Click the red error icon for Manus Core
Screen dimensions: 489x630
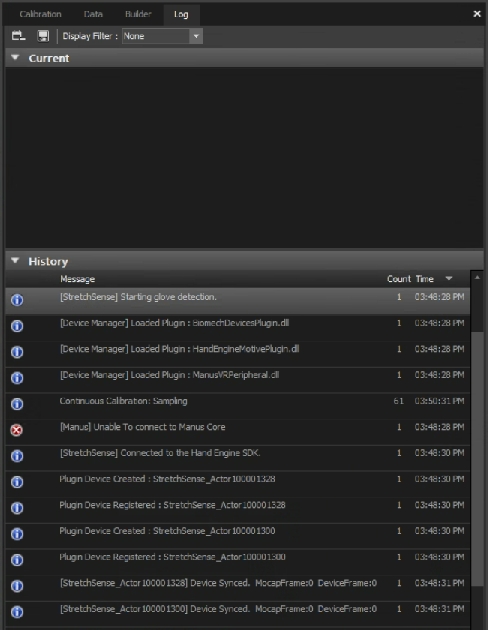coord(16,430)
